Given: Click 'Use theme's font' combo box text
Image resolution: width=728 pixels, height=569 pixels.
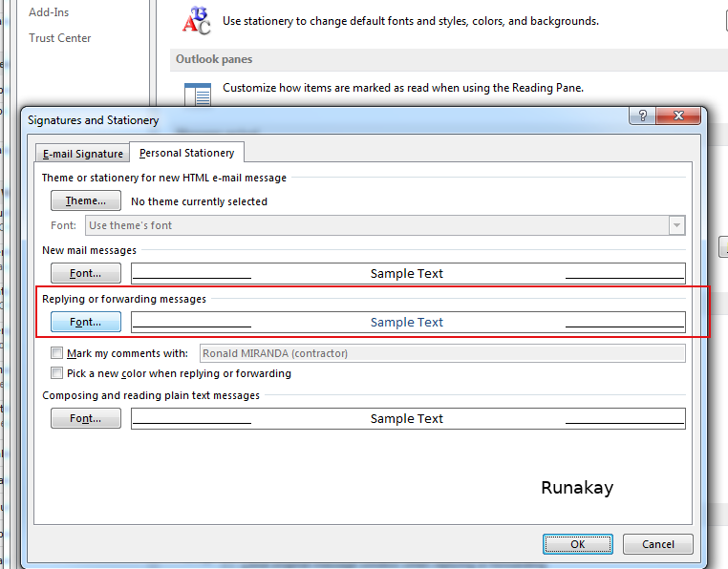Looking at the screenshot, I should [131, 225].
